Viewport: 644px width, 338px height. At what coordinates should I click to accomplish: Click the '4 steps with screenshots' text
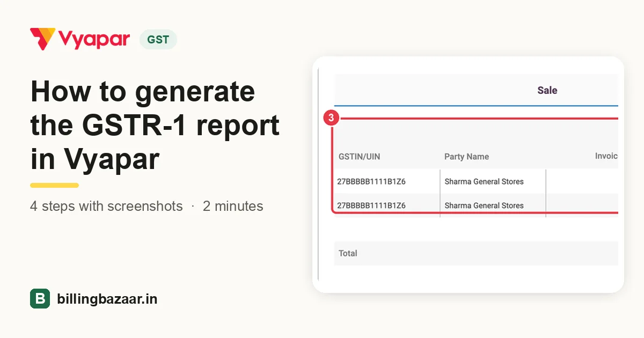pyautogui.click(x=106, y=206)
